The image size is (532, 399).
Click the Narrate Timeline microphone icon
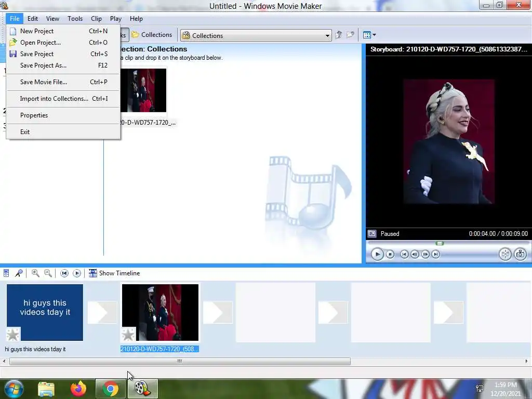click(19, 273)
